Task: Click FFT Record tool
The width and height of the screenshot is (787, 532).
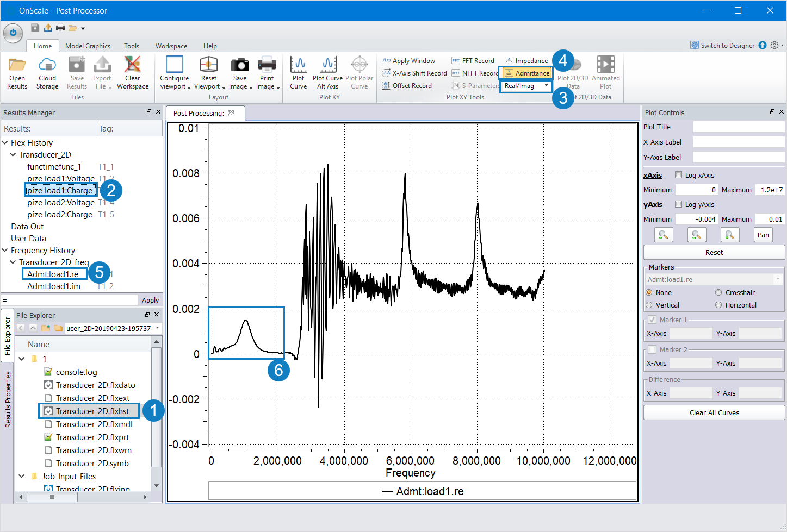Action: pos(473,61)
